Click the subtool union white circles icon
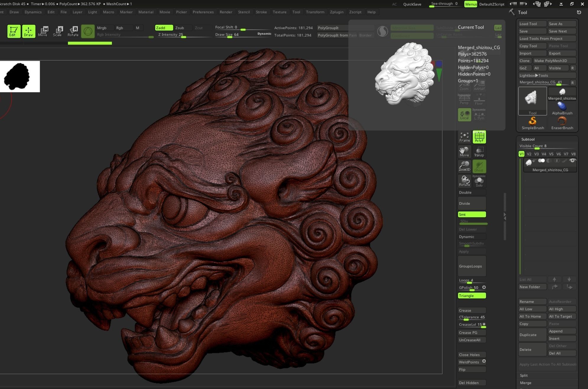This screenshot has height=389, width=588. 541,161
